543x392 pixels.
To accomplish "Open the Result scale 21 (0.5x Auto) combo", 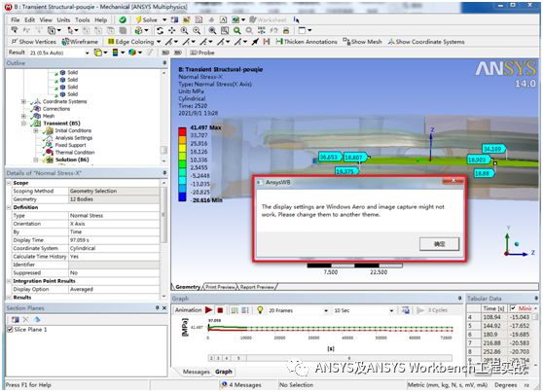I will click(x=59, y=53).
